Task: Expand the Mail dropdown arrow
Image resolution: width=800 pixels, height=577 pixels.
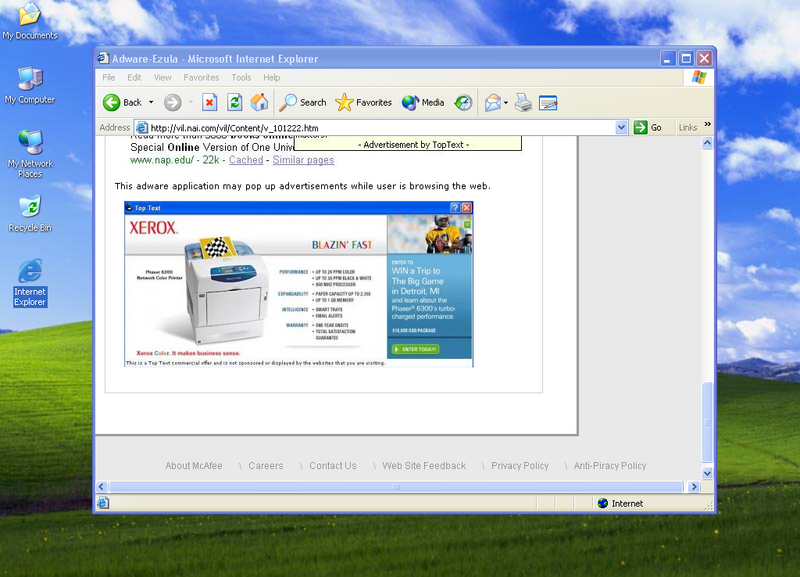Action: click(x=506, y=103)
